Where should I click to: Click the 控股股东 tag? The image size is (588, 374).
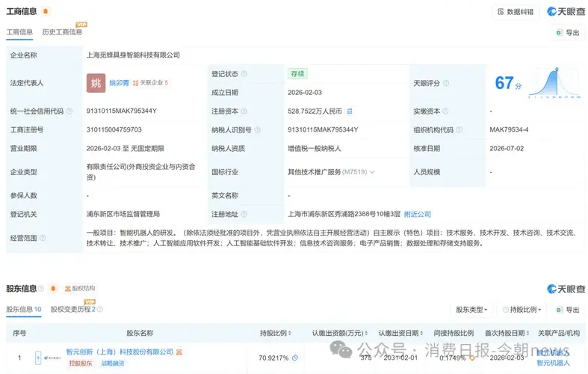(81, 364)
